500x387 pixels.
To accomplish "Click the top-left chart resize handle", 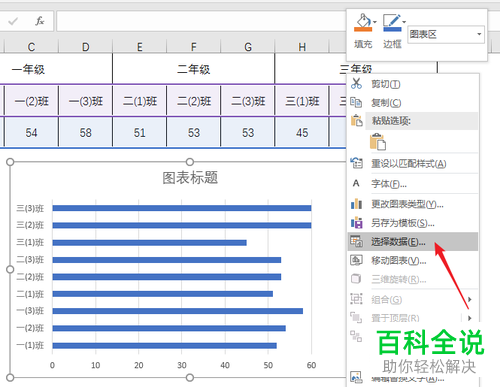I will (x=10, y=162).
